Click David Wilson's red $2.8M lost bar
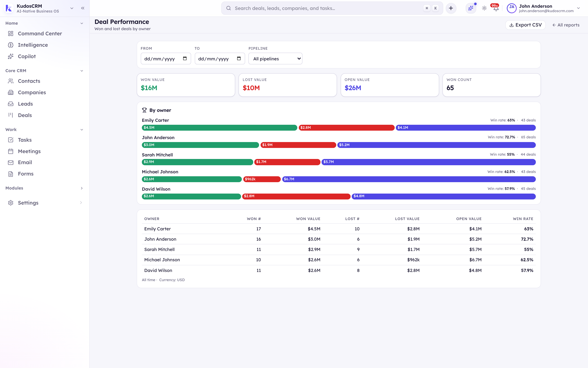This screenshot has height=368, width=588. point(296,196)
